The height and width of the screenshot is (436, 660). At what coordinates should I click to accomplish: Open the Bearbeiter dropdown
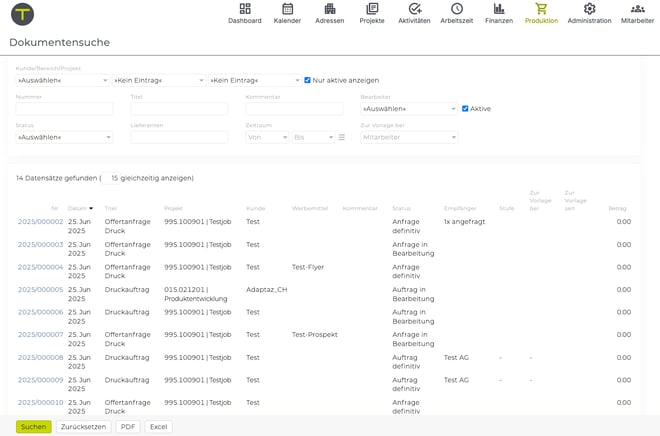(x=409, y=109)
